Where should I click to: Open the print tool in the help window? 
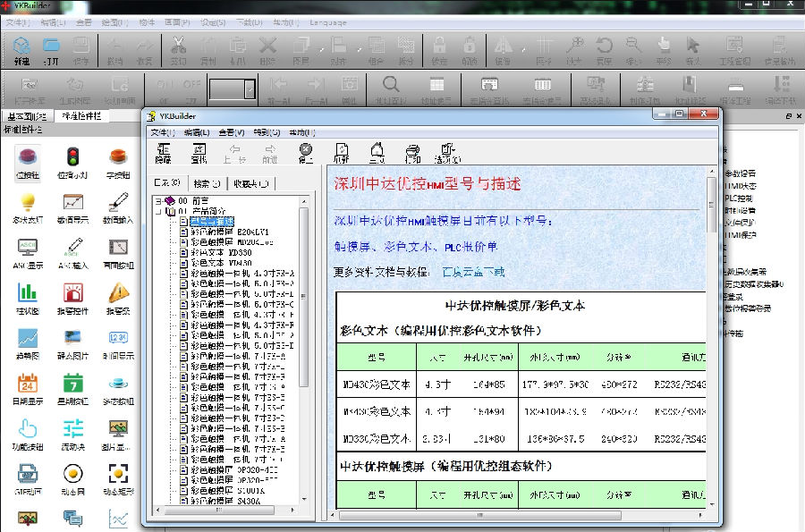pyautogui.click(x=411, y=152)
